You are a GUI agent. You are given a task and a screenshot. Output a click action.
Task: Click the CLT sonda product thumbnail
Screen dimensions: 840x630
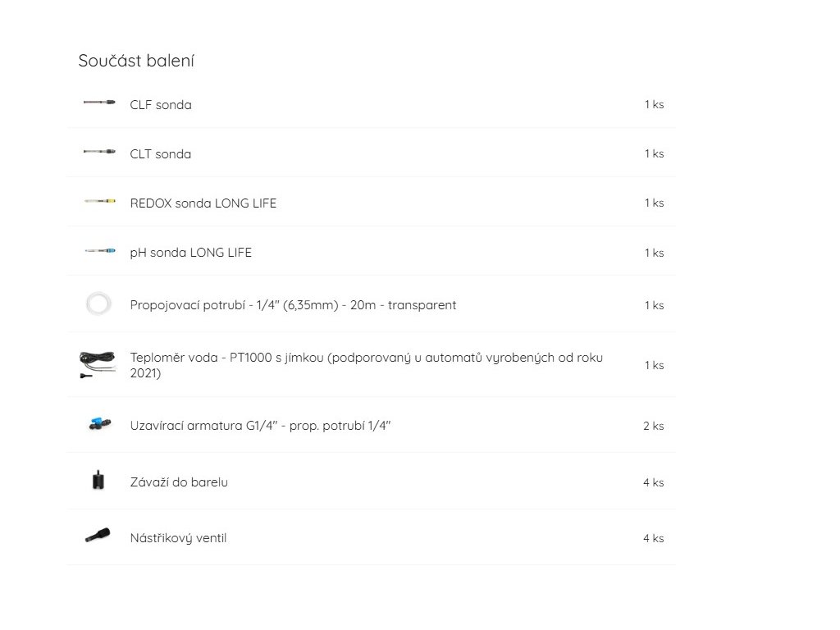click(98, 153)
